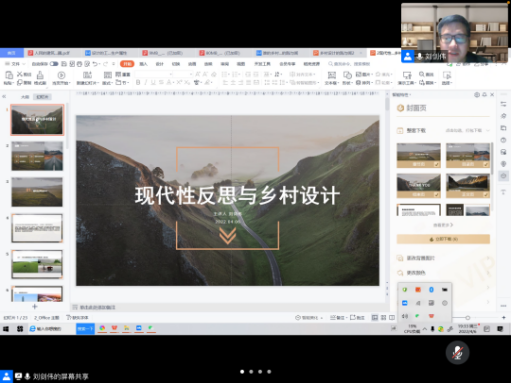This screenshot has width=511, height=383.
Task: Click add new slide plus button
Action: pos(35,306)
